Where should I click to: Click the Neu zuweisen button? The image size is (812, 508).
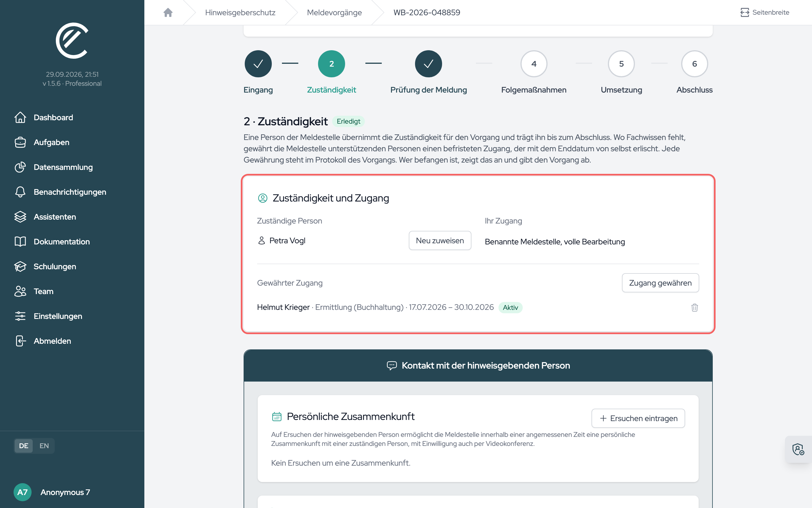pos(440,240)
